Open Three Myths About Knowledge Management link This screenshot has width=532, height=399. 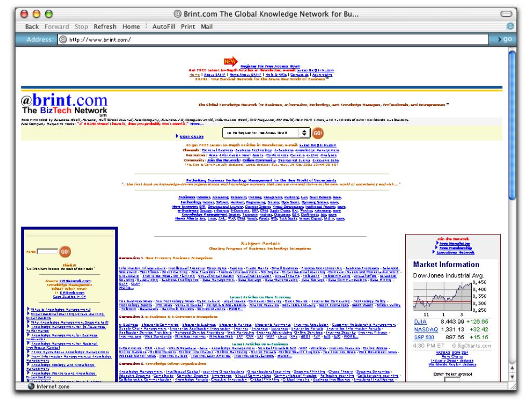point(70,352)
